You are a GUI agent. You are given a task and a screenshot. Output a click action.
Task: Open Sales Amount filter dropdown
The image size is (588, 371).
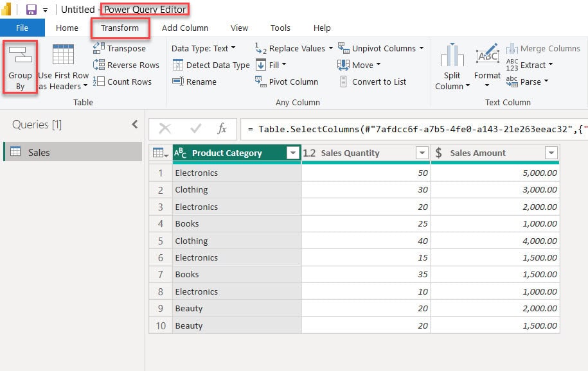click(x=551, y=153)
